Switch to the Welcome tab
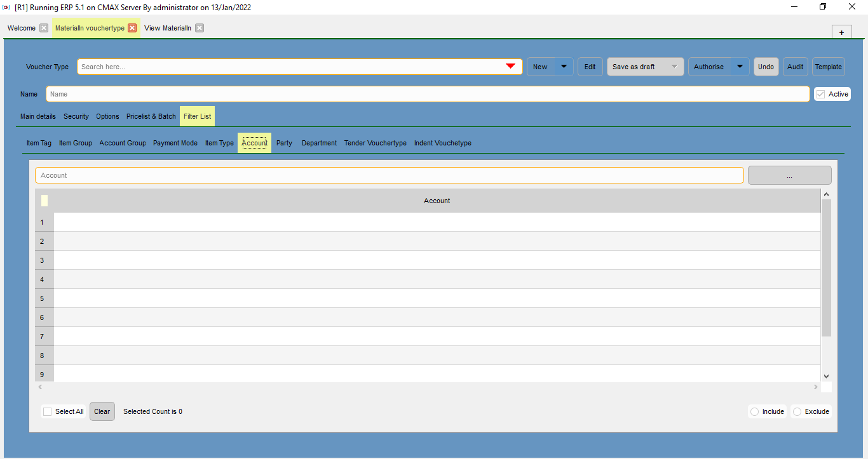 pos(22,28)
